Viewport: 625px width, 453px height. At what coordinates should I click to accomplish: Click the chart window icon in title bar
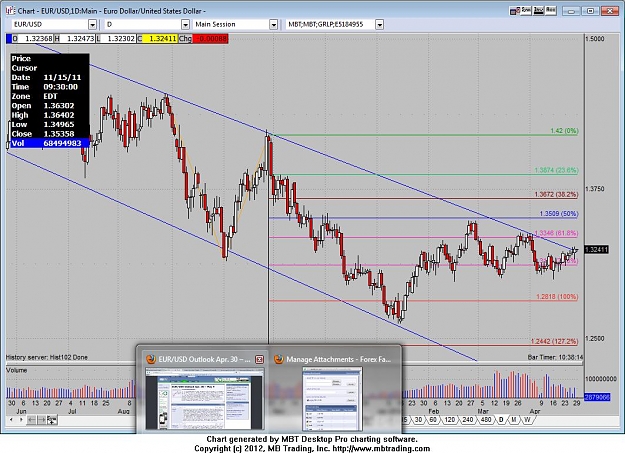[x=10, y=10]
